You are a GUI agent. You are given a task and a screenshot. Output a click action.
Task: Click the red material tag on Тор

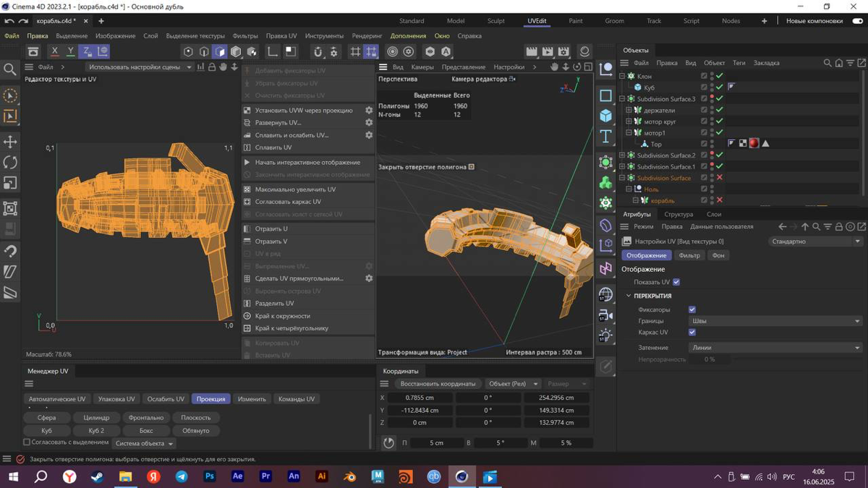[x=754, y=143]
